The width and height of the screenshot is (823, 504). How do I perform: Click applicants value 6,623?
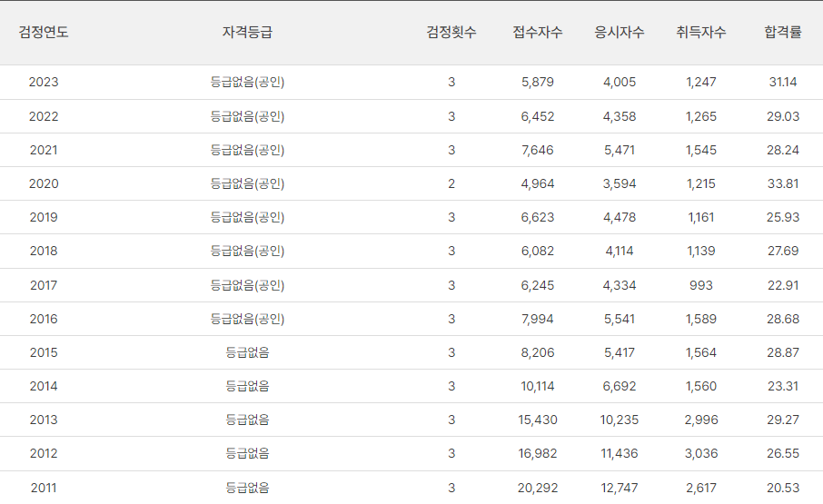pos(538,217)
